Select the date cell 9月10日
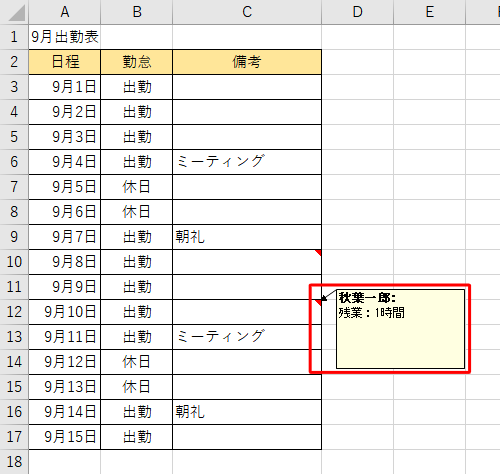 tap(65, 312)
